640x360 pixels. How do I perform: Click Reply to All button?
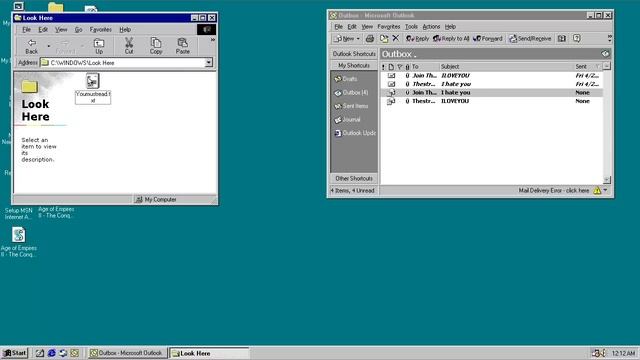451,38
